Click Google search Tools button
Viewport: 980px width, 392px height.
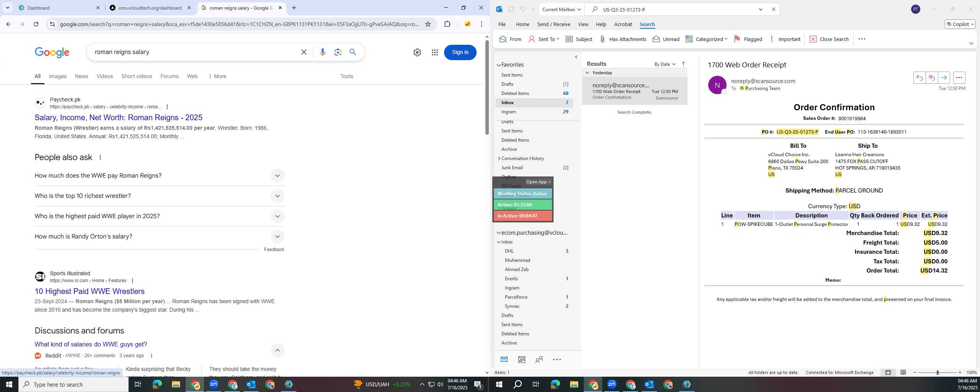pos(346,76)
